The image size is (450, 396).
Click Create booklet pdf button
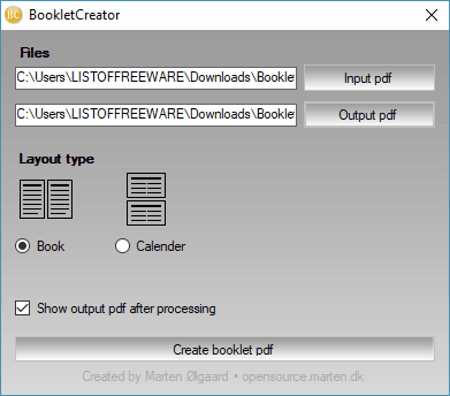point(225,349)
